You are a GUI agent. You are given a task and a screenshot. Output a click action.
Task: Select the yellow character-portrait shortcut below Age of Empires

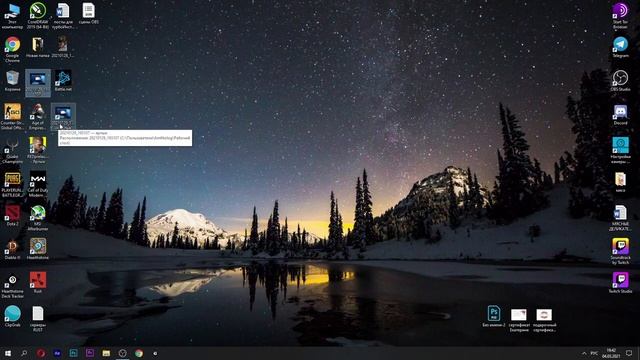(x=38, y=151)
